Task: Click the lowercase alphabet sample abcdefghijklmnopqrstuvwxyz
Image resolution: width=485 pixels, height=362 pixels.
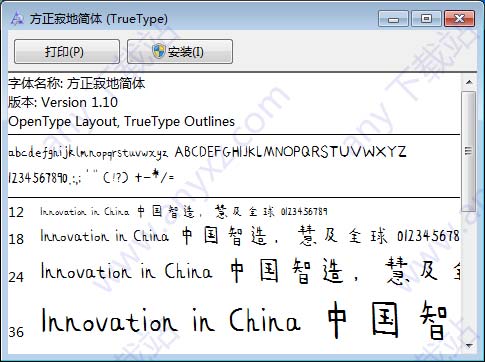Action: click(x=88, y=153)
